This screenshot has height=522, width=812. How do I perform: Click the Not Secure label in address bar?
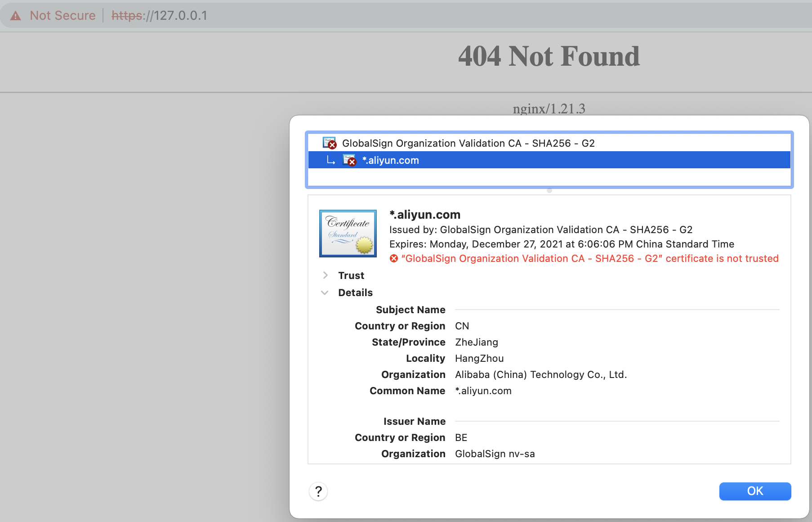click(62, 16)
